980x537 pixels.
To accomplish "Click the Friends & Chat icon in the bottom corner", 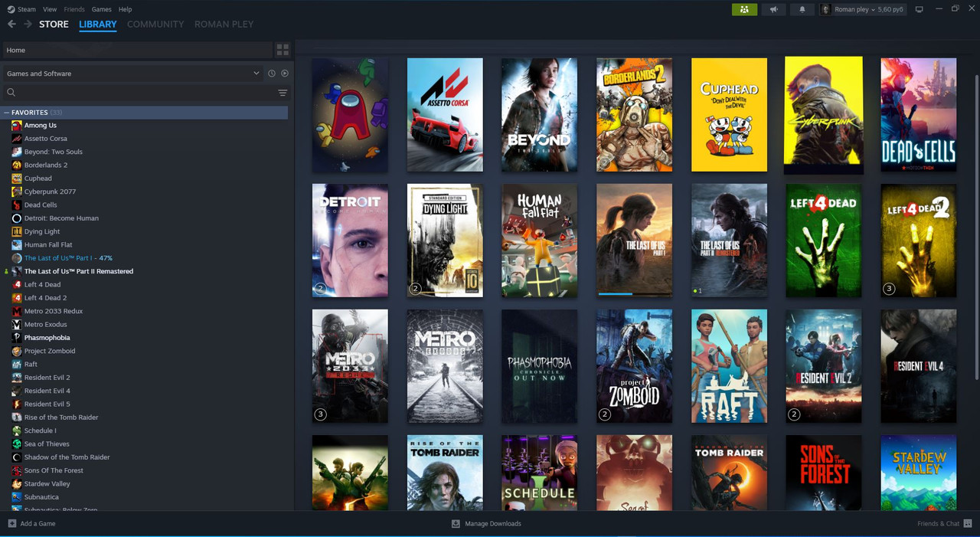I will click(x=968, y=524).
